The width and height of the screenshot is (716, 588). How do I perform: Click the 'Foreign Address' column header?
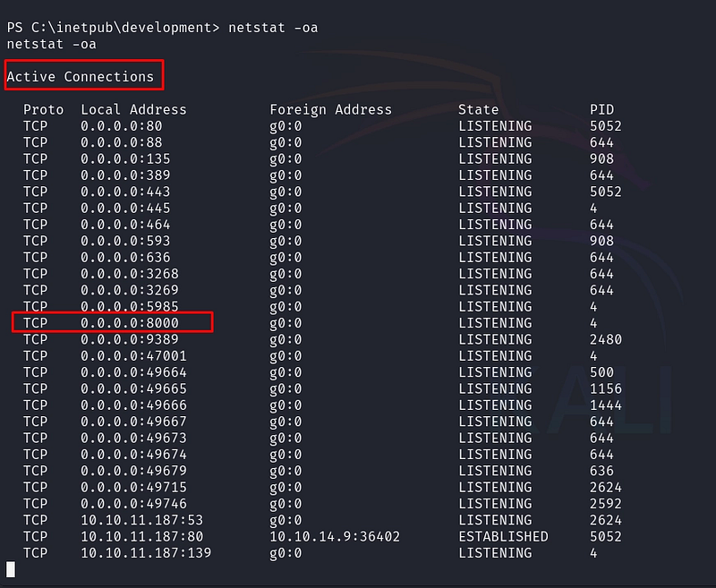point(330,109)
